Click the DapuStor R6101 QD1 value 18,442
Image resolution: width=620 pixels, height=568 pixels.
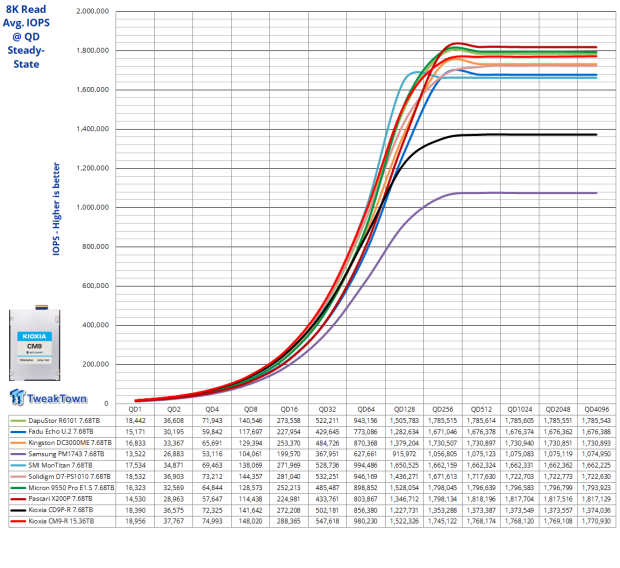(135, 420)
